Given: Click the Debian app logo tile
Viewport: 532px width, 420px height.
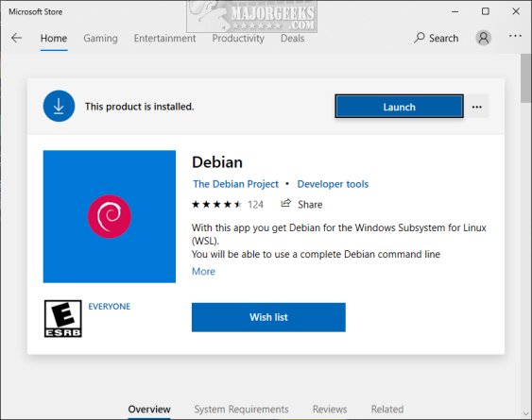Looking at the screenshot, I should (x=110, y=217).
